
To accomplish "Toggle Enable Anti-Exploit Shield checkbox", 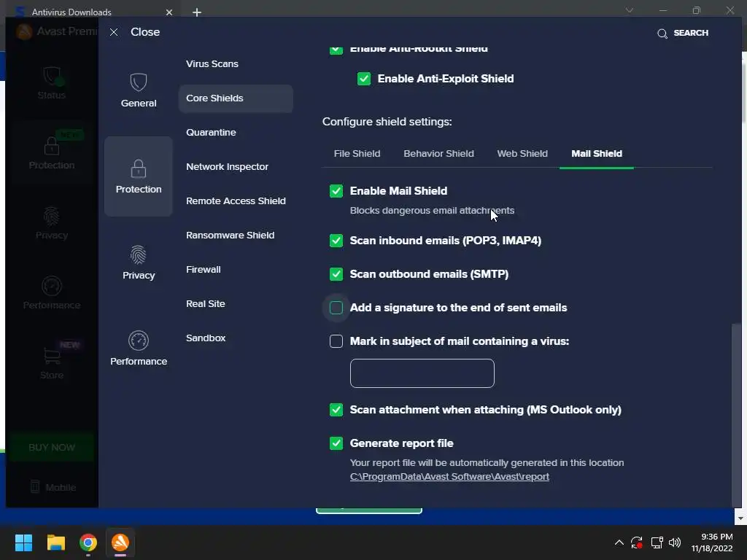I will point(364,79).
